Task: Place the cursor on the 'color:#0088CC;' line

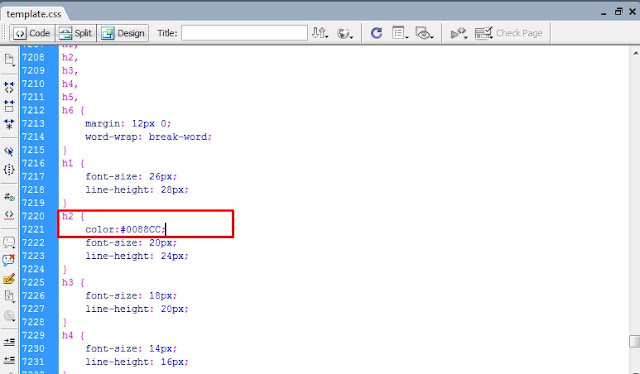Action: click(125, 230)
